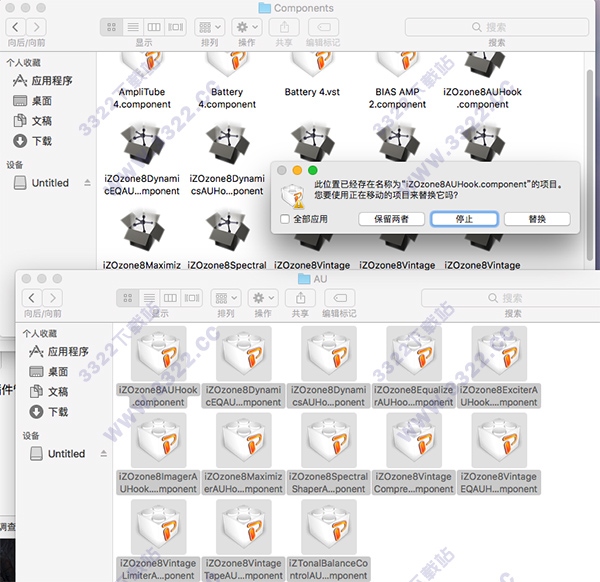The image size is (600, 582).
Task: Open 桌面 in the Components sidebar
Action: [33, 101]
